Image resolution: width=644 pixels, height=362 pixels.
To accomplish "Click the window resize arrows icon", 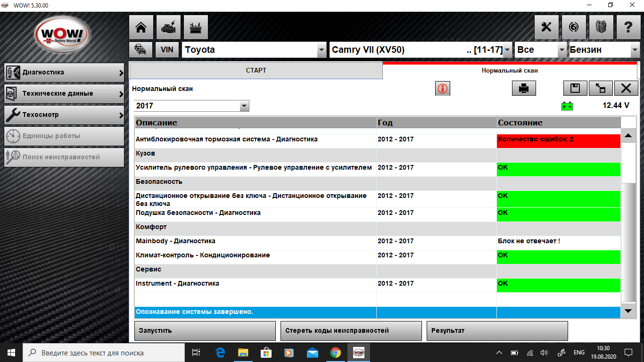I will click(x=601, y=88).
